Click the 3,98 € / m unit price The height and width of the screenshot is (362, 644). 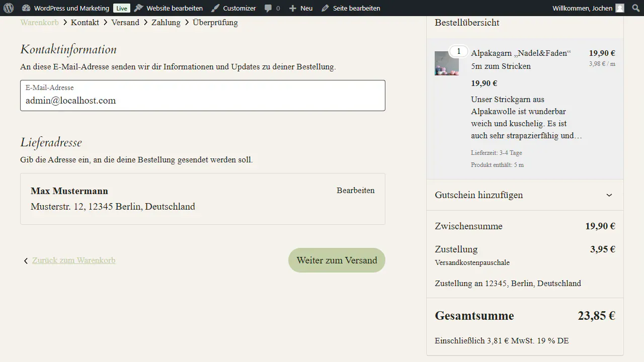[x=602, y=64]
